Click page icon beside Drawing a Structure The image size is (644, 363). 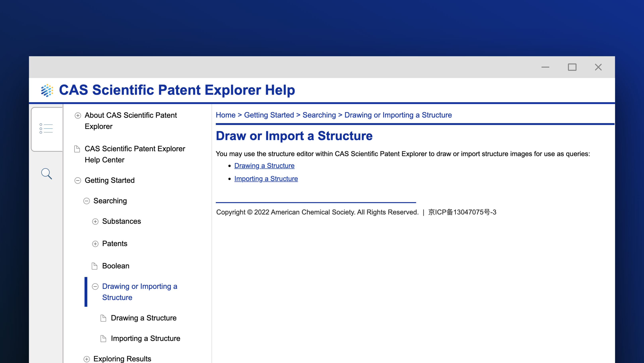point(103,318)
